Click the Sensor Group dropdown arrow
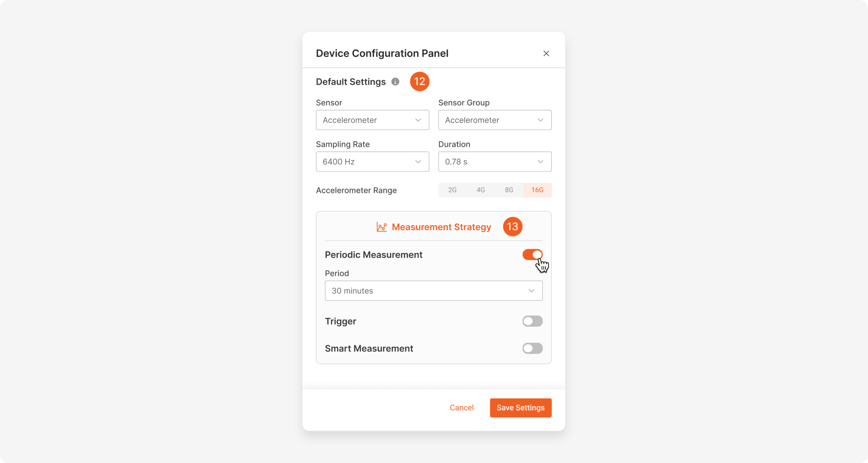 (541, 120)
